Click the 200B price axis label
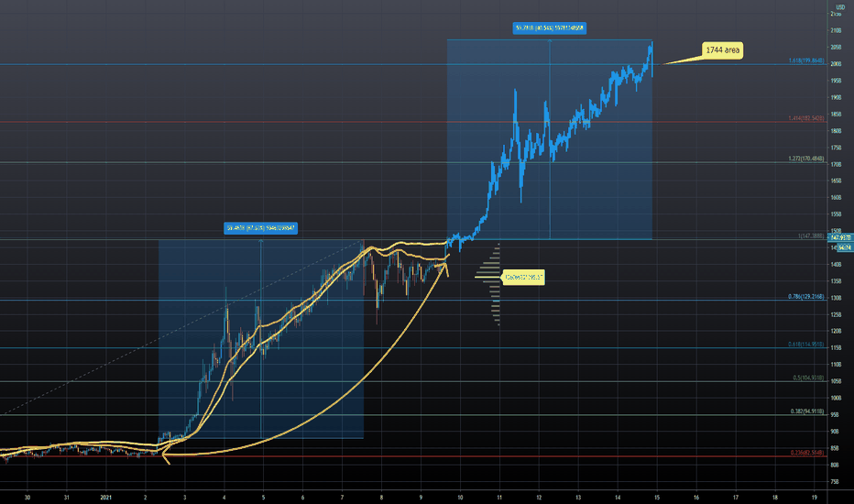The width and height of the screenshot is (854, 504). pyautogui.click(x=836, y=64)
